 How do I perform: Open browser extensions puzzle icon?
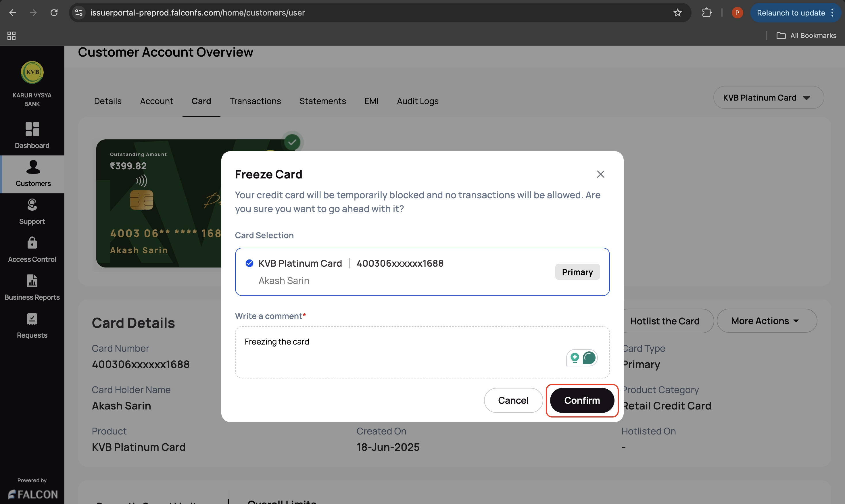click(x=706, y=13)
